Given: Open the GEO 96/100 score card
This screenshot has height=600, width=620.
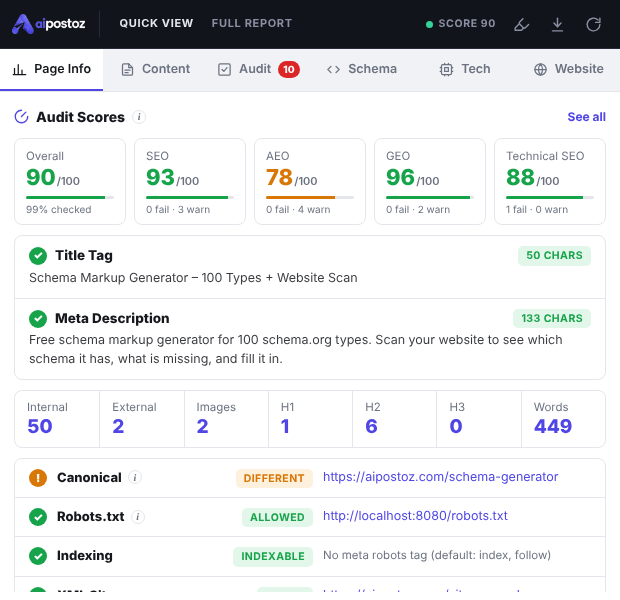Looking at the screenshot, I should 430,182.
